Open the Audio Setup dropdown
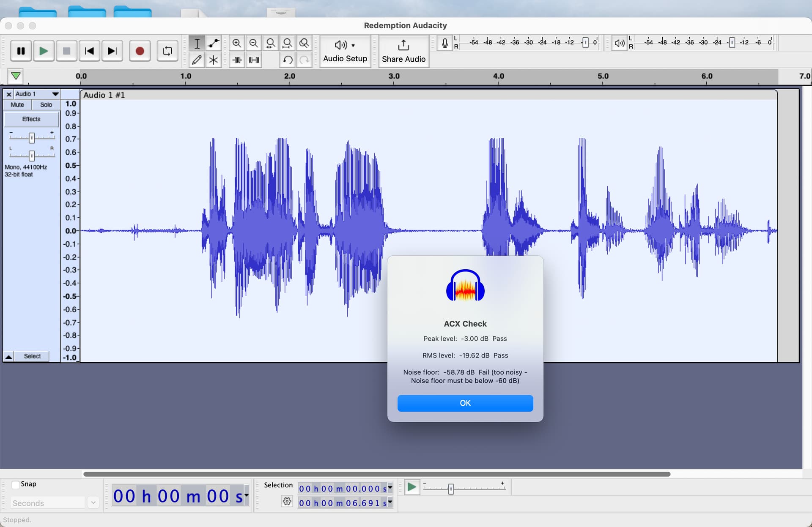 point(345,51)
